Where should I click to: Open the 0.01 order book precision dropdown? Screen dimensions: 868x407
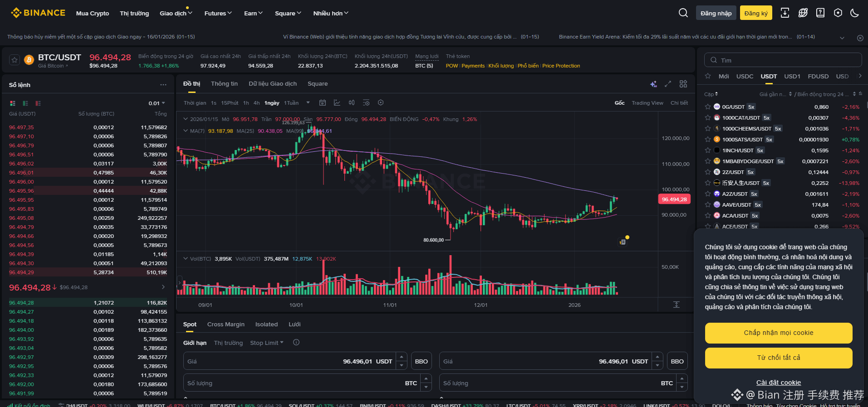point(157,103)
